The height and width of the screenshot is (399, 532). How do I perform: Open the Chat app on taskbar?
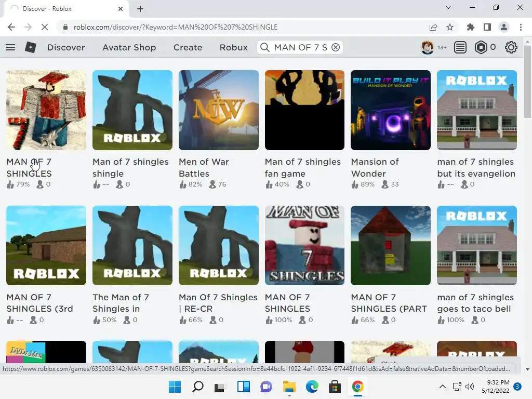pos(266,387)
